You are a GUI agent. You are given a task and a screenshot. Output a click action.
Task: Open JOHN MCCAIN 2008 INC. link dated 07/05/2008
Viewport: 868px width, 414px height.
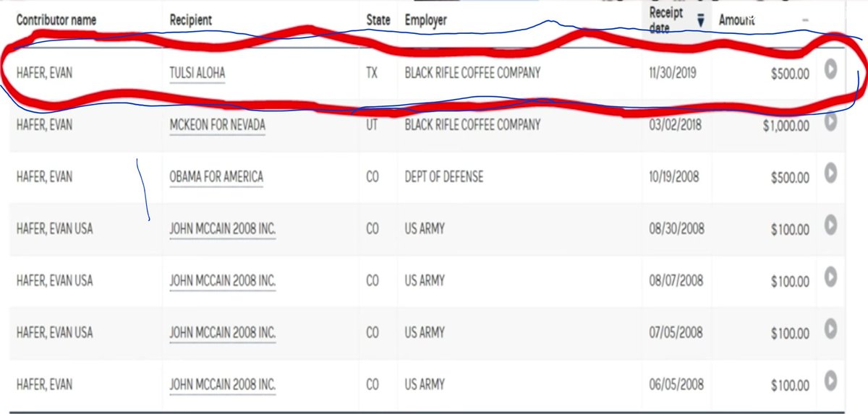(x=223, y=333)
